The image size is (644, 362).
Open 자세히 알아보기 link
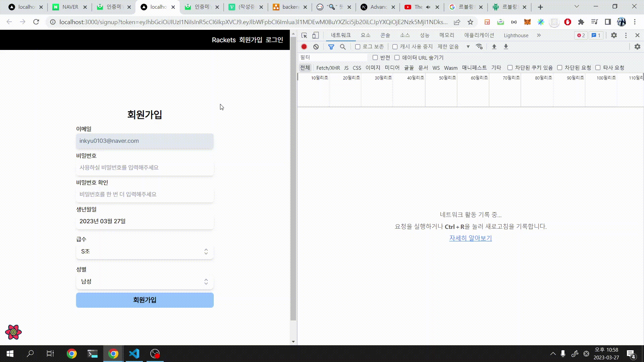click(470, 238)
